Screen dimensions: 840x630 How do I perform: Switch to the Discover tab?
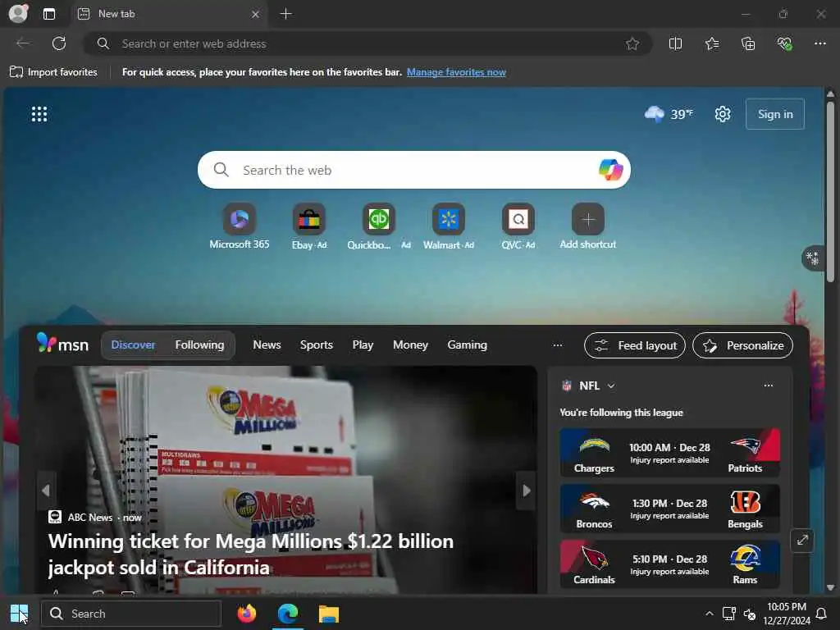pyautogui.click(x=133, y=345)
